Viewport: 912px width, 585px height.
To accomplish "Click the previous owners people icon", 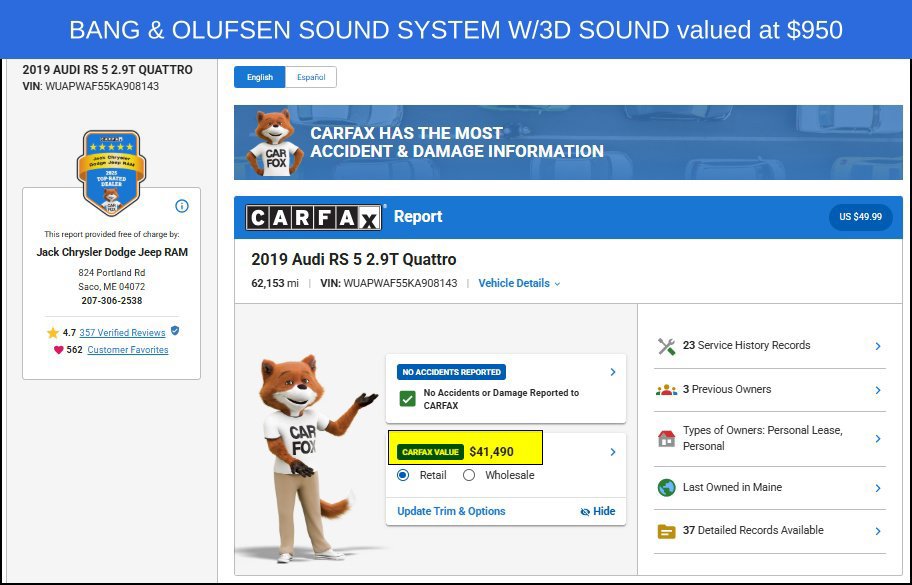I will [x=667, y=390].
